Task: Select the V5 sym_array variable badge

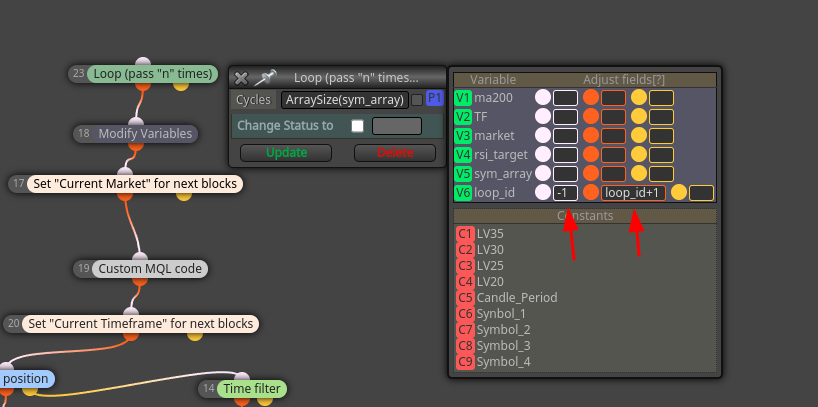Action: pos(463,174)
